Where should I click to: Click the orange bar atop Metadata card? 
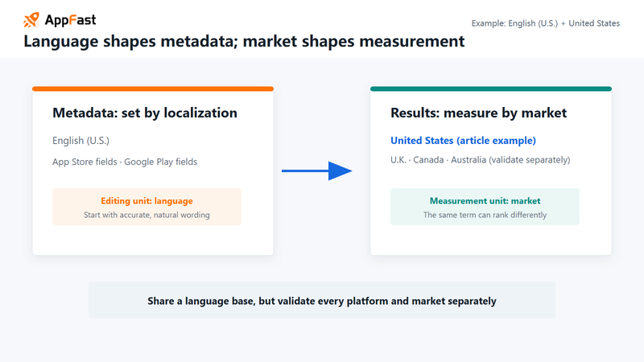tap(153, 88)
